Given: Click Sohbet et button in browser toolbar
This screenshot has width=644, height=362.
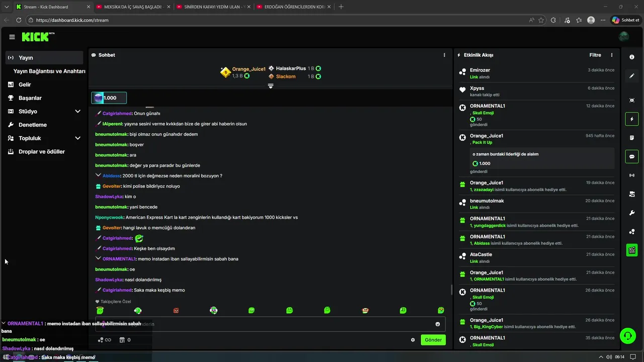Looking at the screenshot, I should (625, 20).
